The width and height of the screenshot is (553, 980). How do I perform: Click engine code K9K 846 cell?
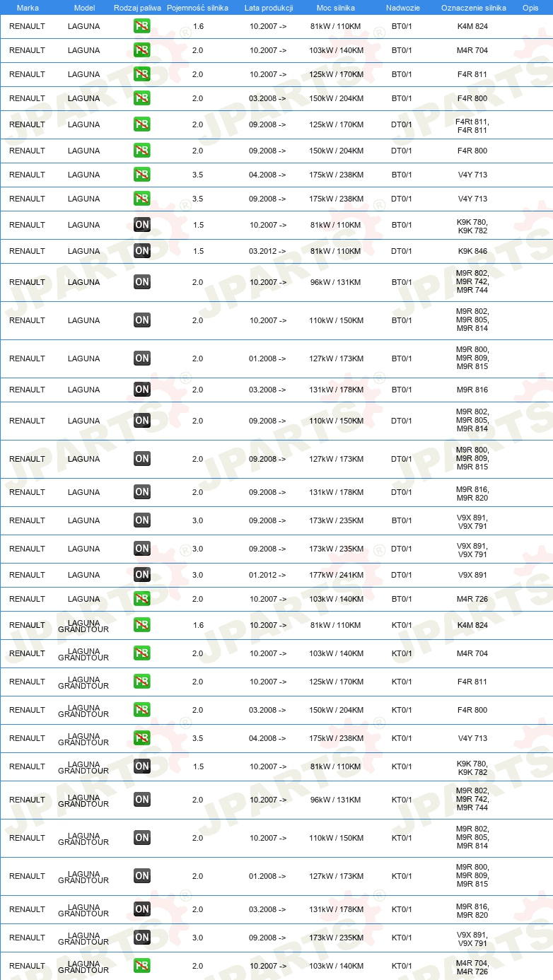tap(472, 251)
